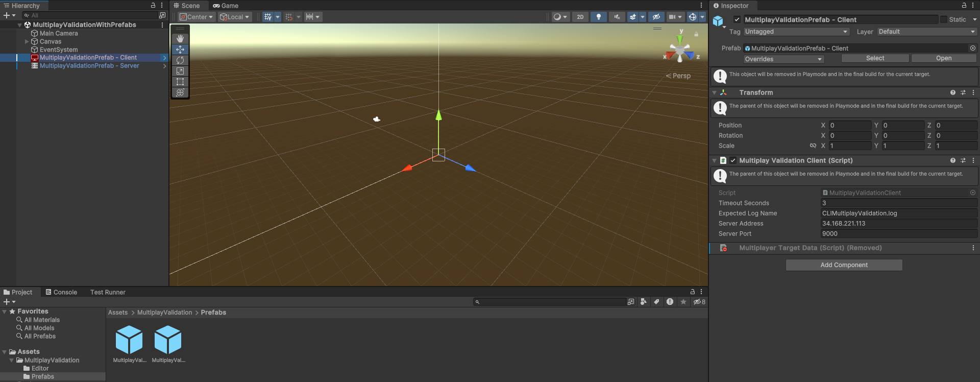Image resolution: width=980 pixels, height=382 pixels.
Task: Expand the Canvas hierarchy item
Action: [x=27, y=41]
